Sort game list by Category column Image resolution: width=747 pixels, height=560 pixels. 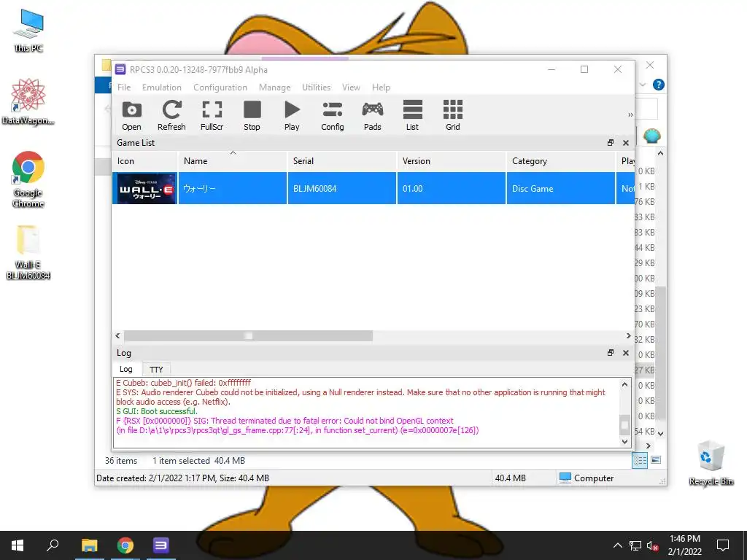point(560,161)
